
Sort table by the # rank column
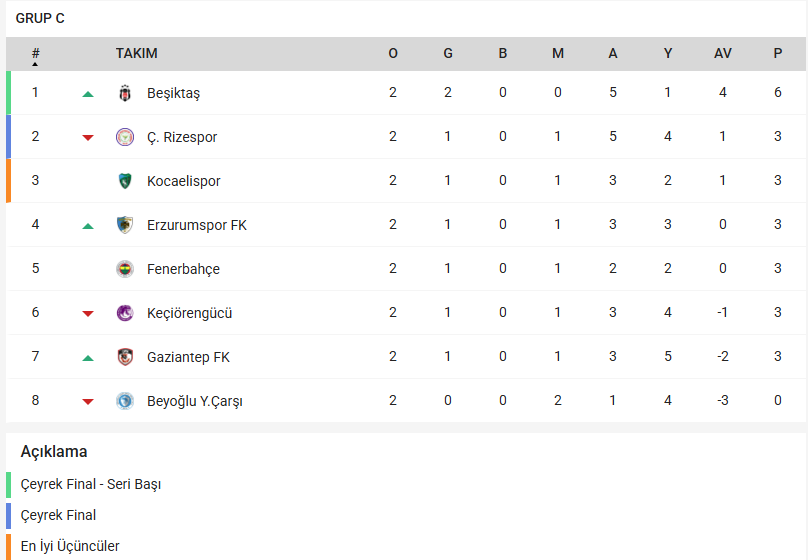click(35, 54)
